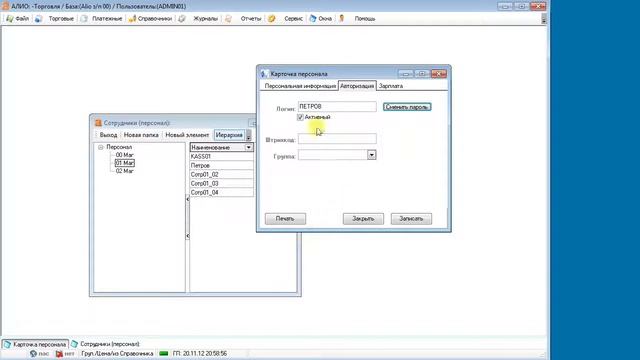The width and height of the screenshot is (640, 360).
Task: Open the Справочники menu
Action: (x=155, y=19)
